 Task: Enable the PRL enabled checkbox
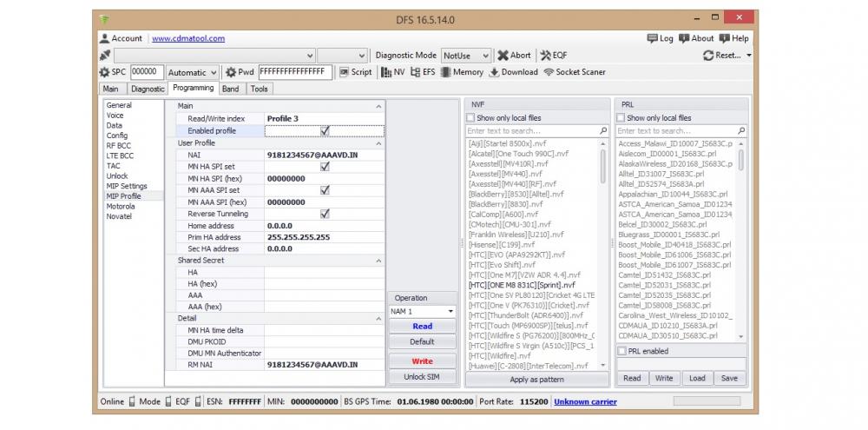tap(621, 351)
